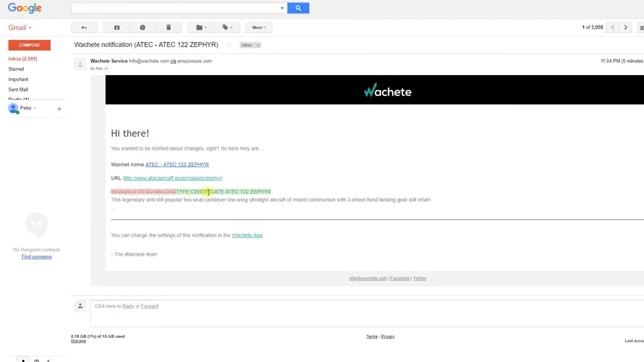Open the Starred folder
The width and height of the screenshot is (644, 362).
click(x=16, y=69)
